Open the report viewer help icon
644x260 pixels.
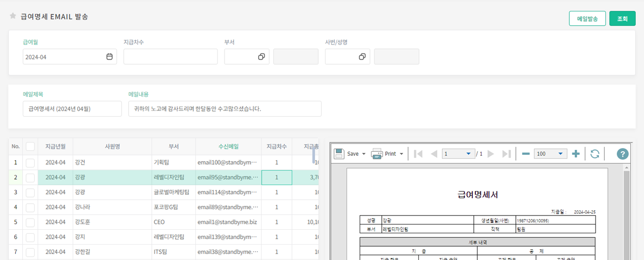pos(622,154)
